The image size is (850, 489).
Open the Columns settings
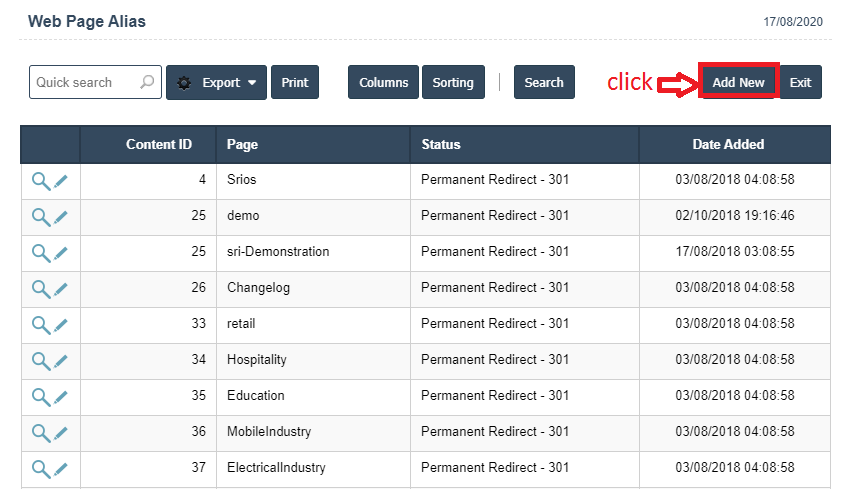point(383,83)
